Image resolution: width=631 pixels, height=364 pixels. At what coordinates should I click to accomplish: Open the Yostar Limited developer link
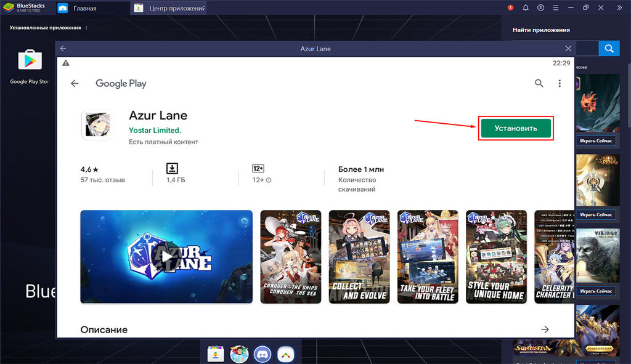click(155, 131)
